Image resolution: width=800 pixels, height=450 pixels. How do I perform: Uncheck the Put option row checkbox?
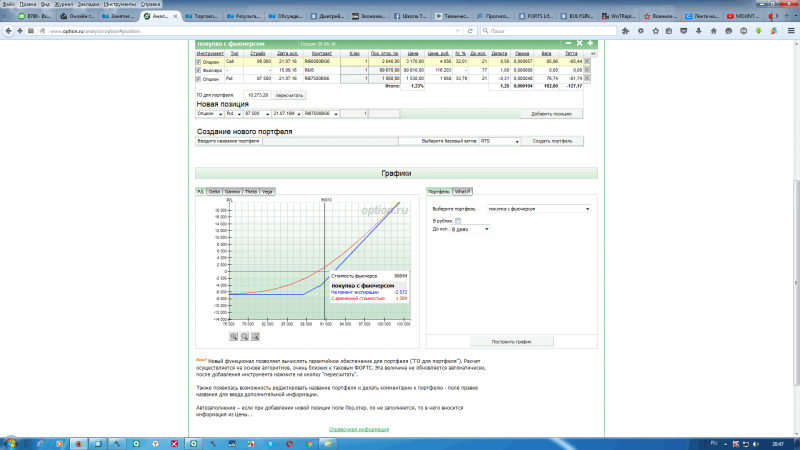pos(198,79)
